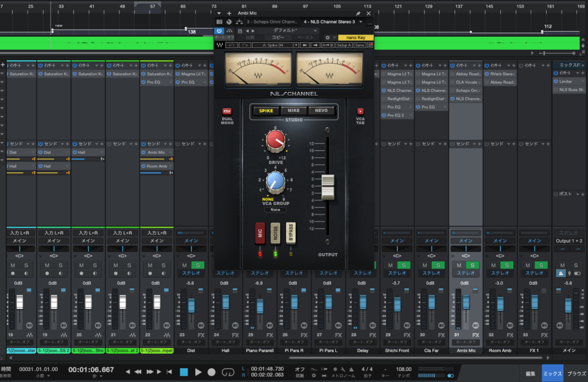
Task: Solo the Ambi Mic channel
Action: (x=473, y=265)
